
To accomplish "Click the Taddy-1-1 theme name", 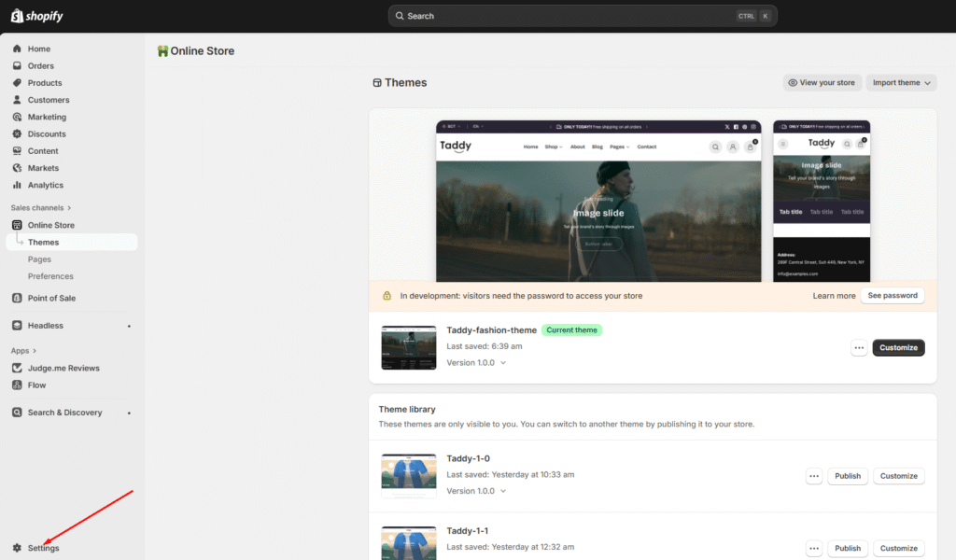I will pyautogui.click(x=468, y=531).
